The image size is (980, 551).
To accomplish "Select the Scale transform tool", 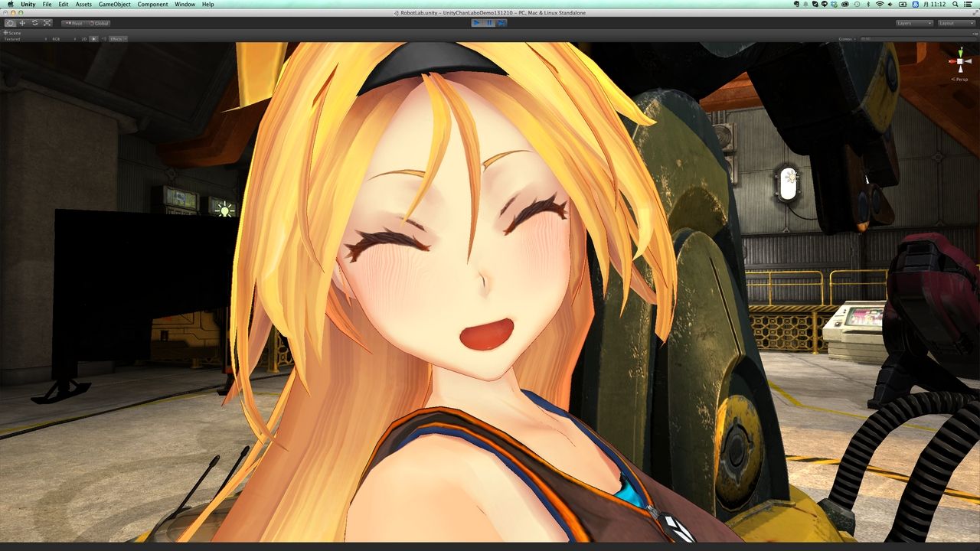I will coord(47,23).
